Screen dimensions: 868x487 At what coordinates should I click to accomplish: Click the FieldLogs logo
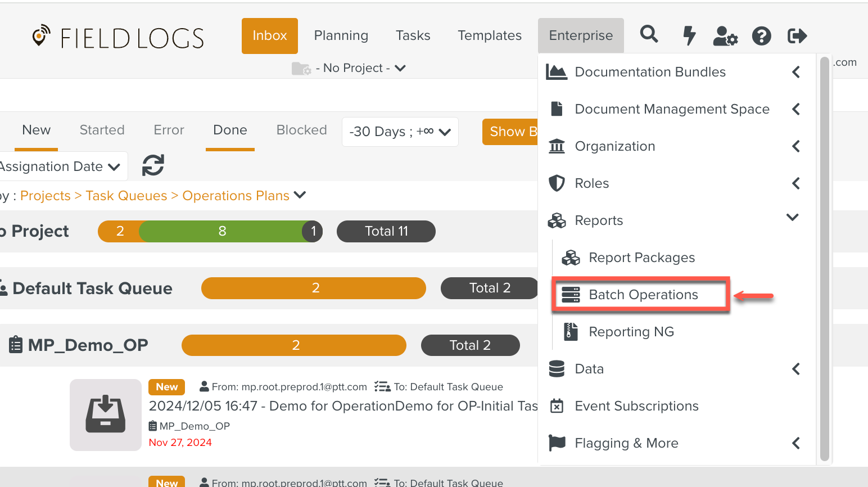coord(118,37)
